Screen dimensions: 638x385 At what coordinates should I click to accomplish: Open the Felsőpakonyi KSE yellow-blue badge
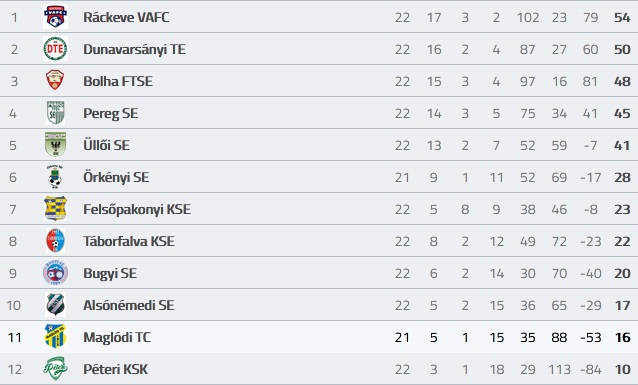(55, 208)
